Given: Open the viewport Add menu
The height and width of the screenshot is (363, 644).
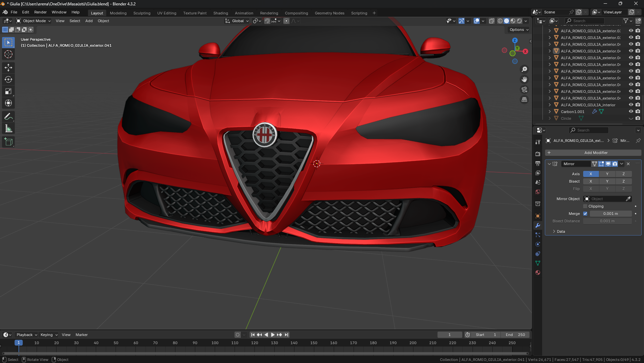Looking at the screenshot, I should [x=89, y=21].
